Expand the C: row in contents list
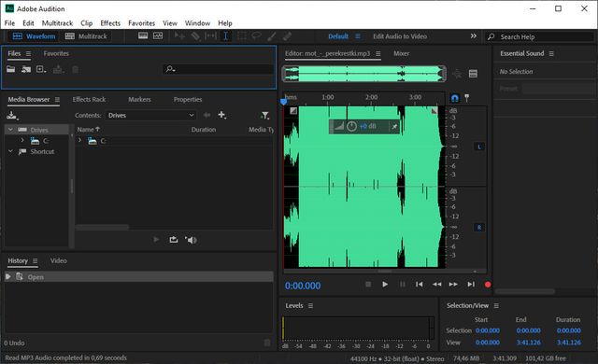Screen dimensions: 598x364 pos(79,140)
